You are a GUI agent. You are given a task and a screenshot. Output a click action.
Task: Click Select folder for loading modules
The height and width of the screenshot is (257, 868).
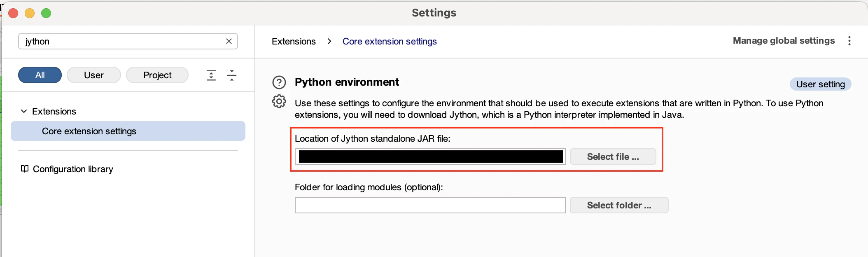point(619,205)
